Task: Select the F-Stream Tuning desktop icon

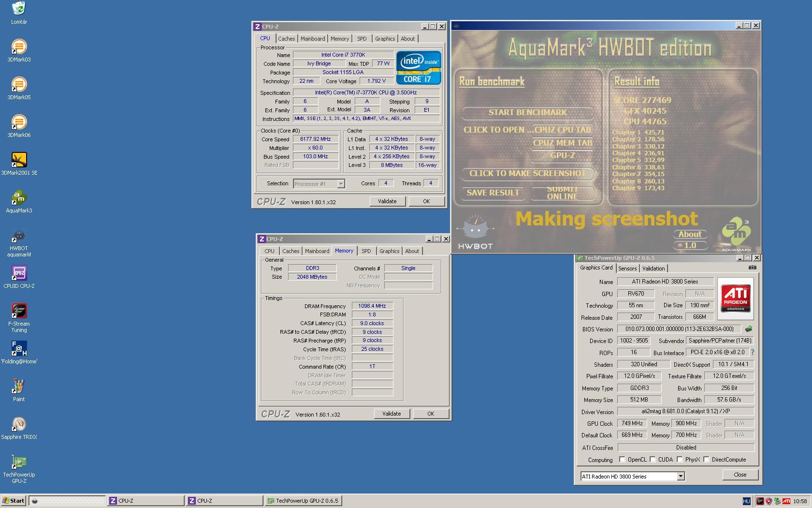Action: click(19, 318)
